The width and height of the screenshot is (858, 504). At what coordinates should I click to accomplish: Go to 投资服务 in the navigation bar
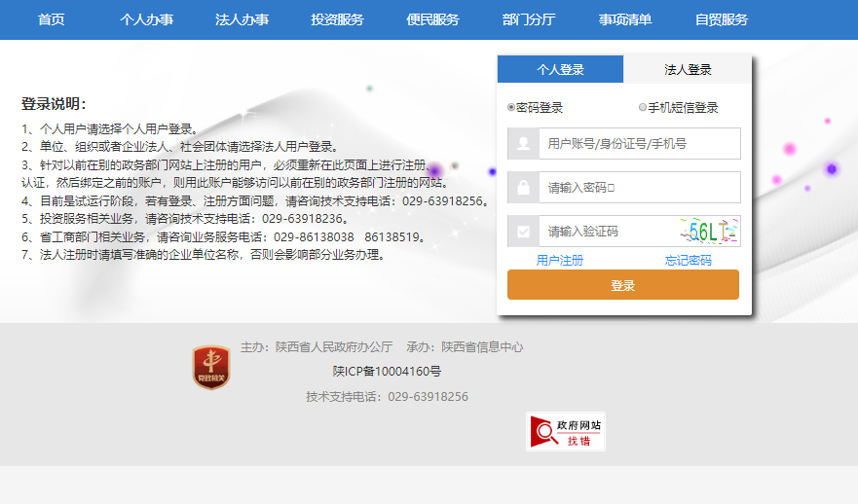(x=337, y=19)
